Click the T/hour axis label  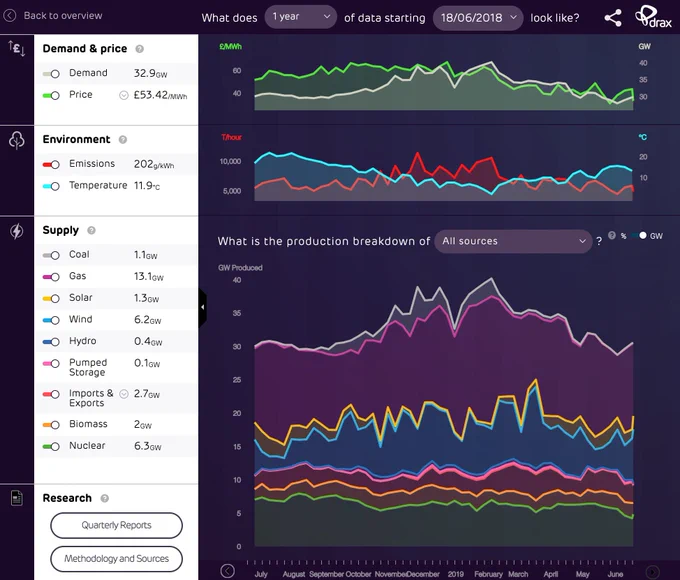232,137
